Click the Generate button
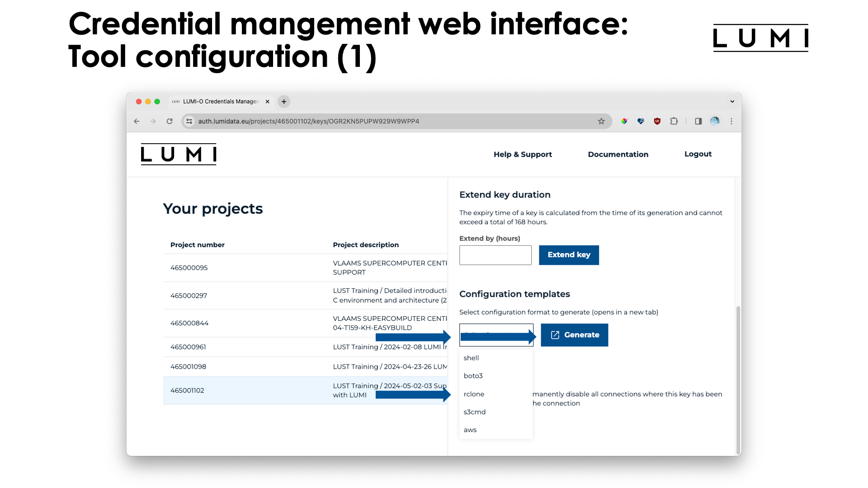The height and width of the screenshot is (488, 868). pos(575,335)
